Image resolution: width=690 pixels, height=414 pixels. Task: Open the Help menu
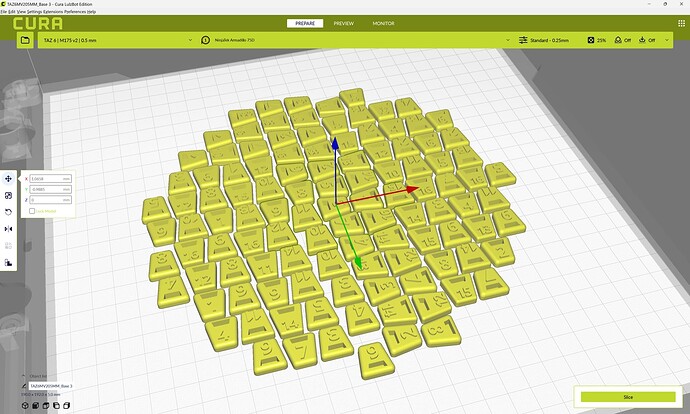click(91, 11)
